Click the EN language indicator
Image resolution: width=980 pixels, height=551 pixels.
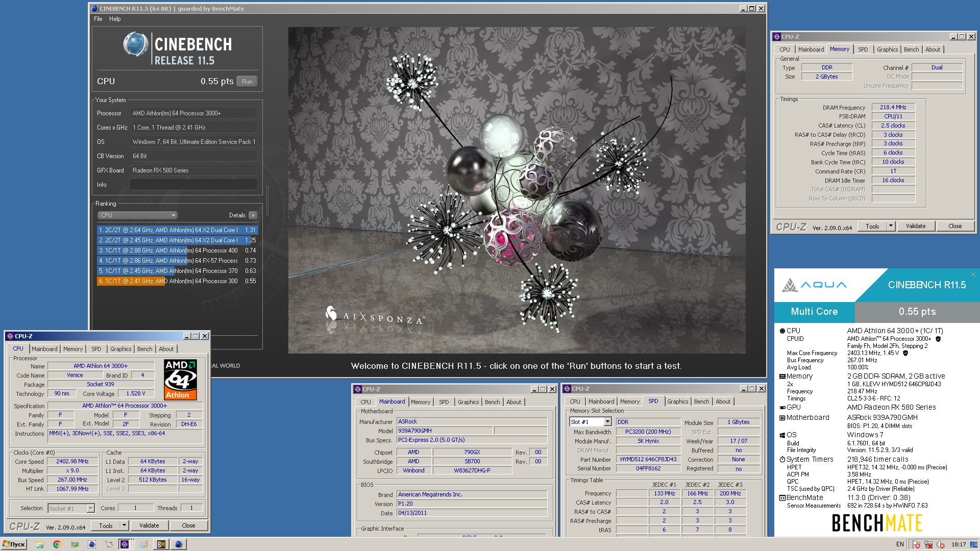click(900, 544)
